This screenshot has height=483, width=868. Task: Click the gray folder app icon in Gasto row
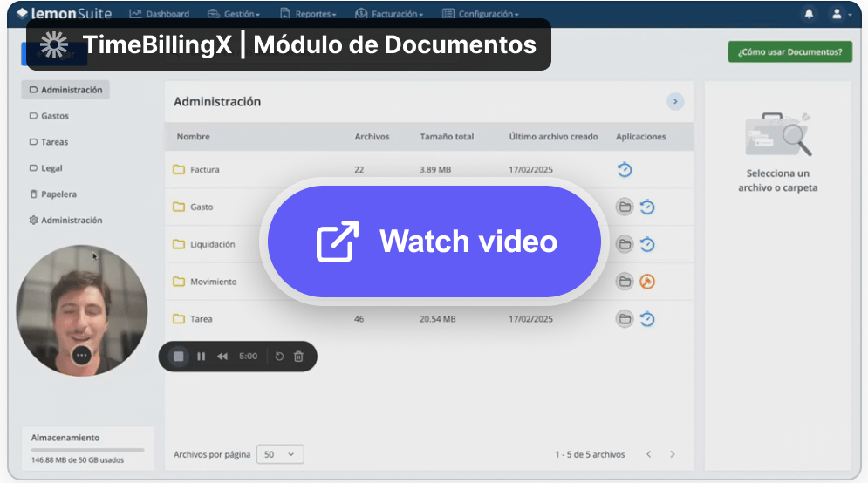[x=625, y=207]
